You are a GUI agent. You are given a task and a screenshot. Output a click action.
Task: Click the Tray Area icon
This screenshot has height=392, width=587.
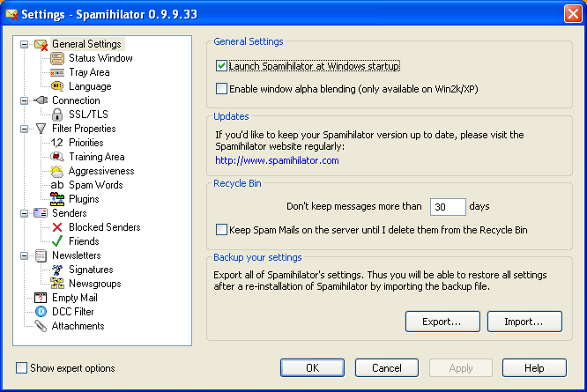point(57,72)
